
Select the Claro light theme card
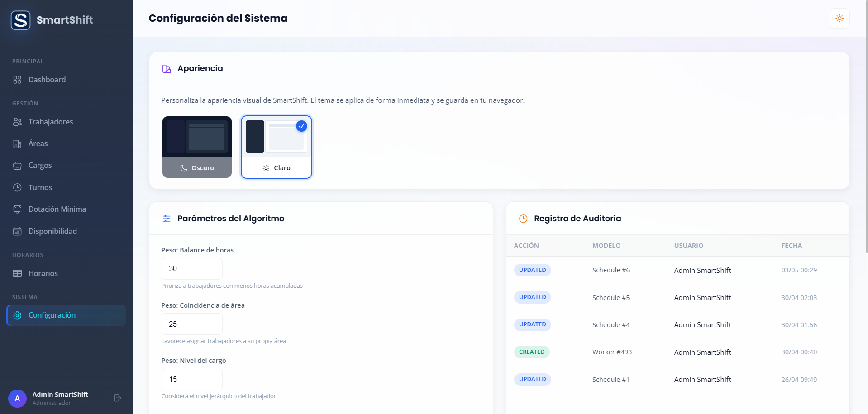[277, 147]
